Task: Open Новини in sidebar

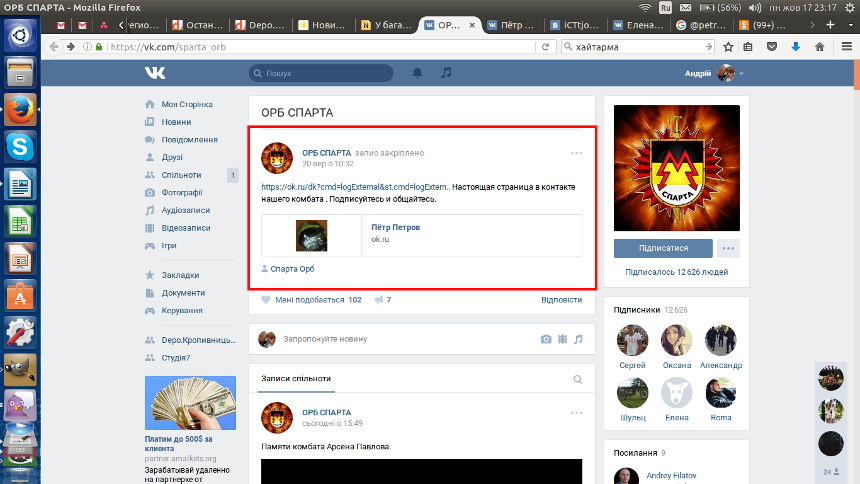Action: (x=176, y=122)
